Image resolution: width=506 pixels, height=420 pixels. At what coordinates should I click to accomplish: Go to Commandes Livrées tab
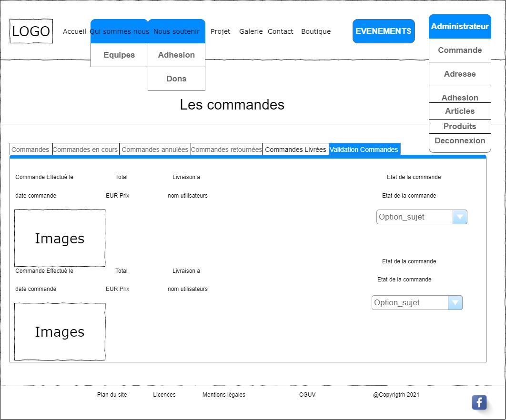295,150
